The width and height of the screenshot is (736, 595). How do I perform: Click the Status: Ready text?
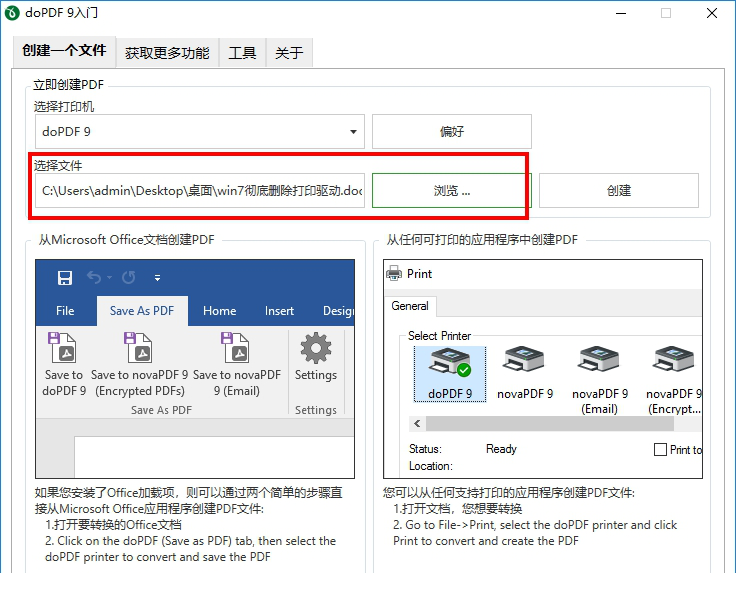point(463,449)
